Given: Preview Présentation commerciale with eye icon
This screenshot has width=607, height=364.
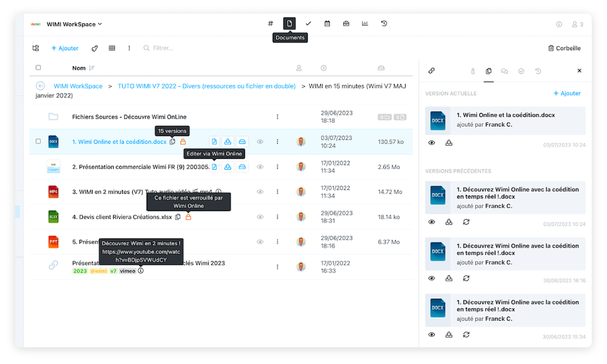Looking at the screenshot, I should [260, 167].
